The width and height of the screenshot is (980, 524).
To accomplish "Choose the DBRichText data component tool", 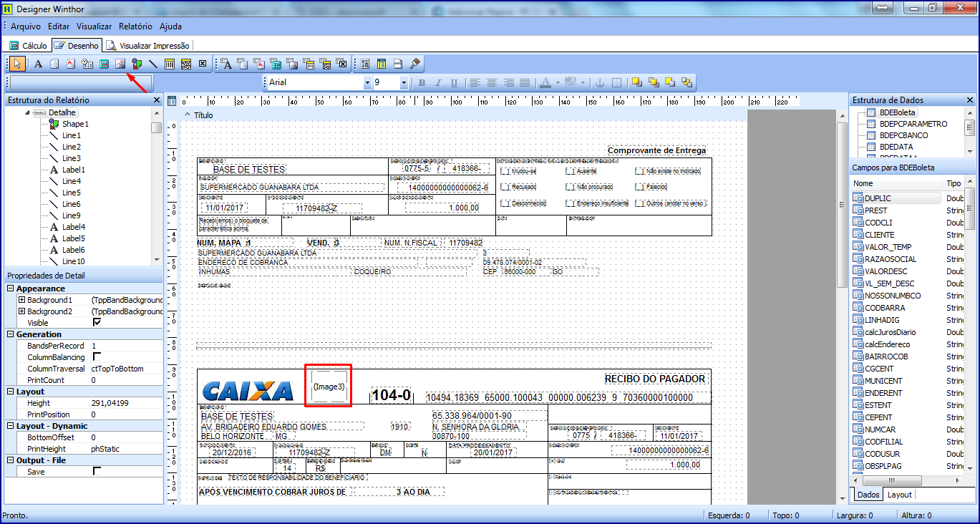I will point(259,64).
